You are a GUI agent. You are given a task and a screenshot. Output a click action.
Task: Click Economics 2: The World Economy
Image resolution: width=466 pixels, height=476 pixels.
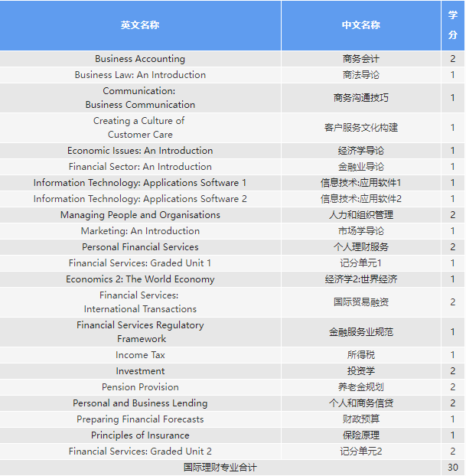[x=140, y=279]
